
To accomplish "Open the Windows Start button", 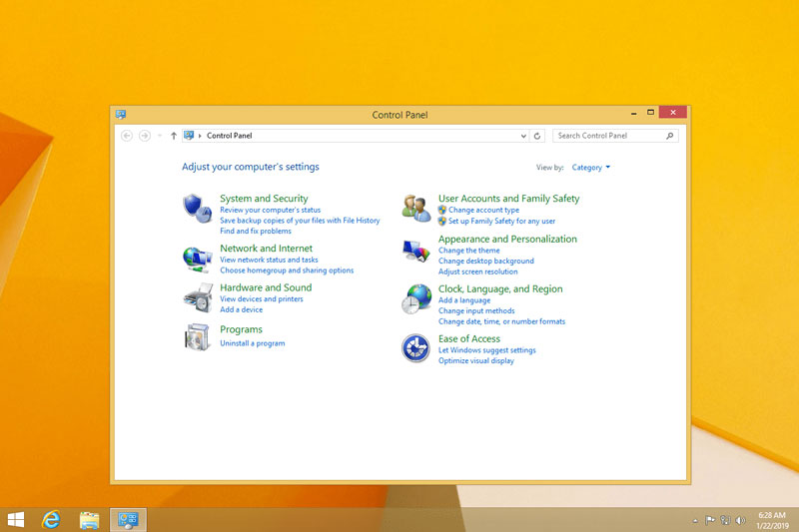I will 16,520.
